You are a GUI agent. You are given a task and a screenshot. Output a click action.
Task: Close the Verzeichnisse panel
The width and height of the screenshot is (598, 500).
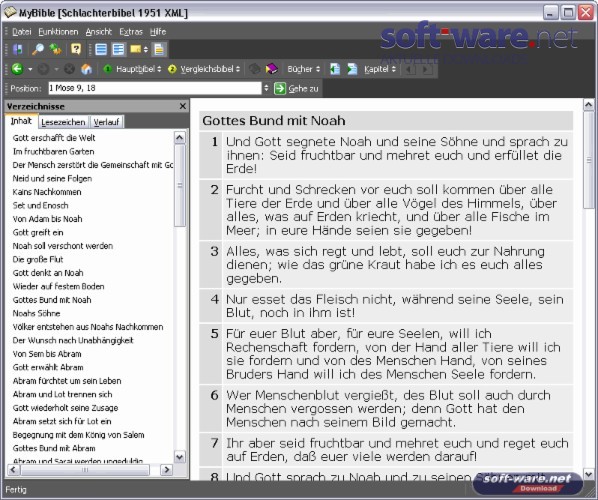[183, 106]
